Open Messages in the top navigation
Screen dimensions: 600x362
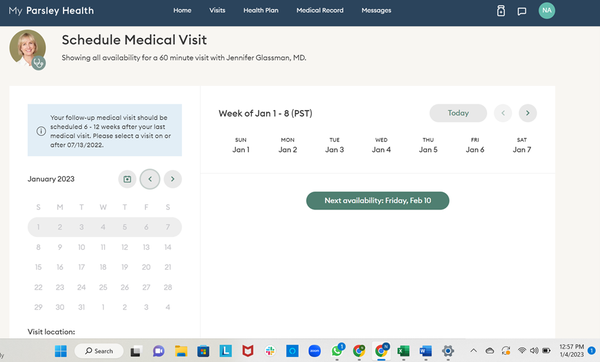coord(376,10)
